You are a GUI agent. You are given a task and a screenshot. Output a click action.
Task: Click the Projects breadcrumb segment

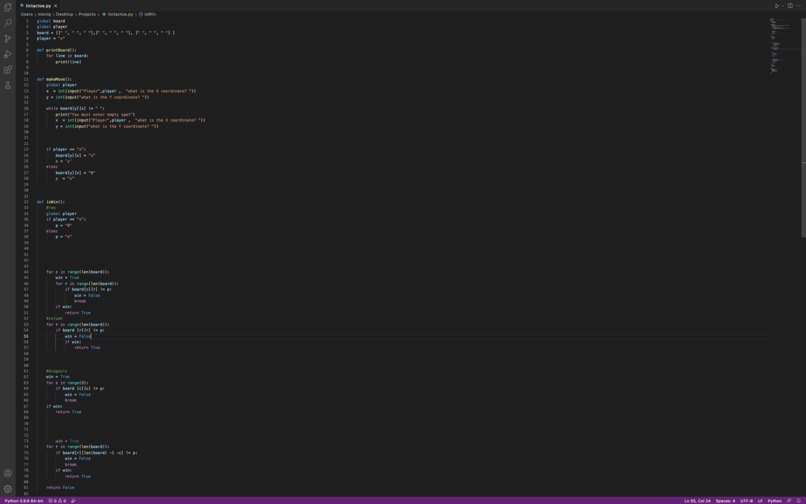point(87,14)
